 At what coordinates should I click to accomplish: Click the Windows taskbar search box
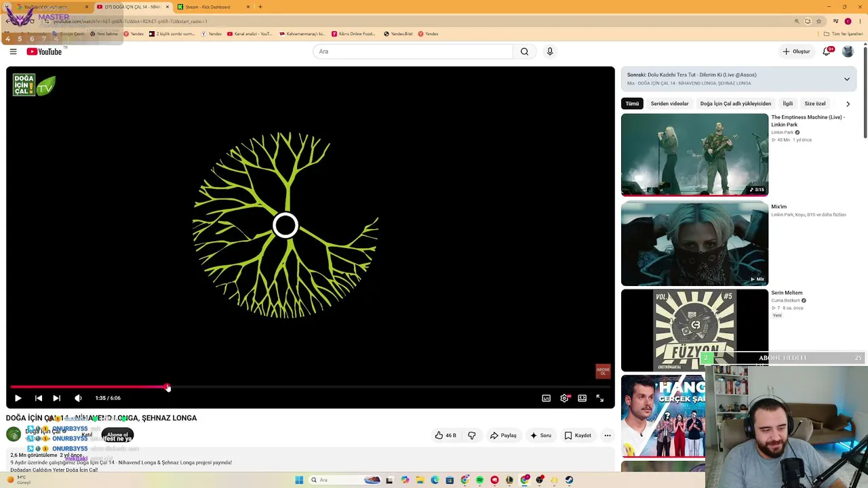(x=346, y=480)
